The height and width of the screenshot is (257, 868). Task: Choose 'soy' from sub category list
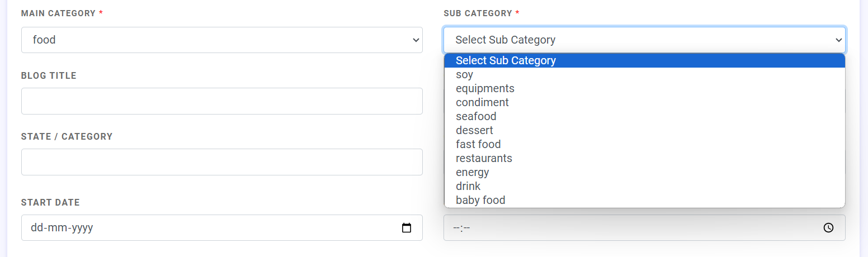point(465,74)
